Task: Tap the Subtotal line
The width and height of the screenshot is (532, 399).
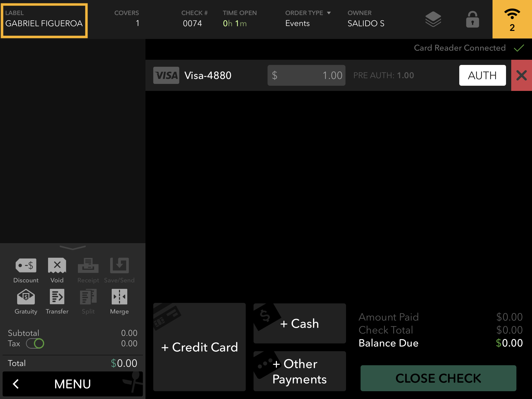Action: [73, 333]
